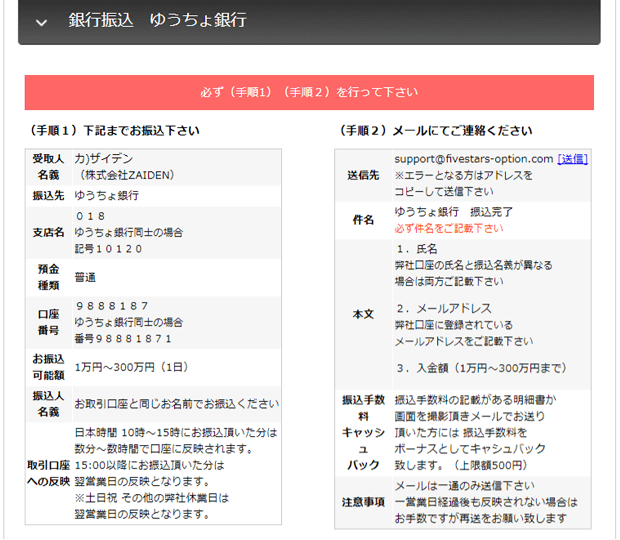Click heading （手順２）メールにてご連絡ください
This screenshot has height=540, width=620.
tap(434, 130)
